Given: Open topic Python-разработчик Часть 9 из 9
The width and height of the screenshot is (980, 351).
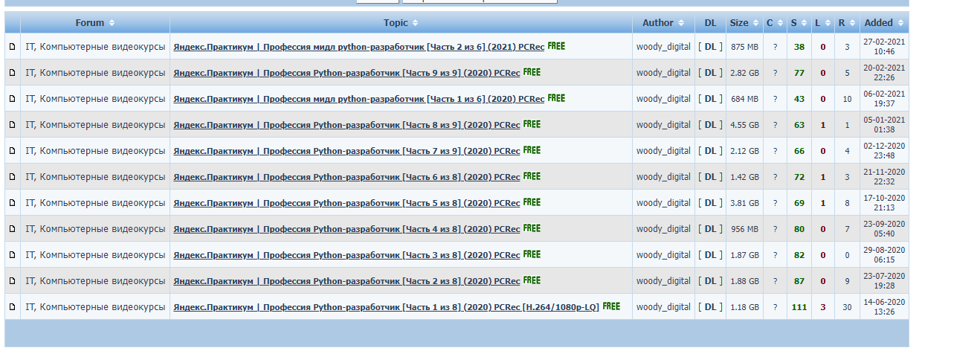Looking at the screenshot, I should (x=346, y=73).
